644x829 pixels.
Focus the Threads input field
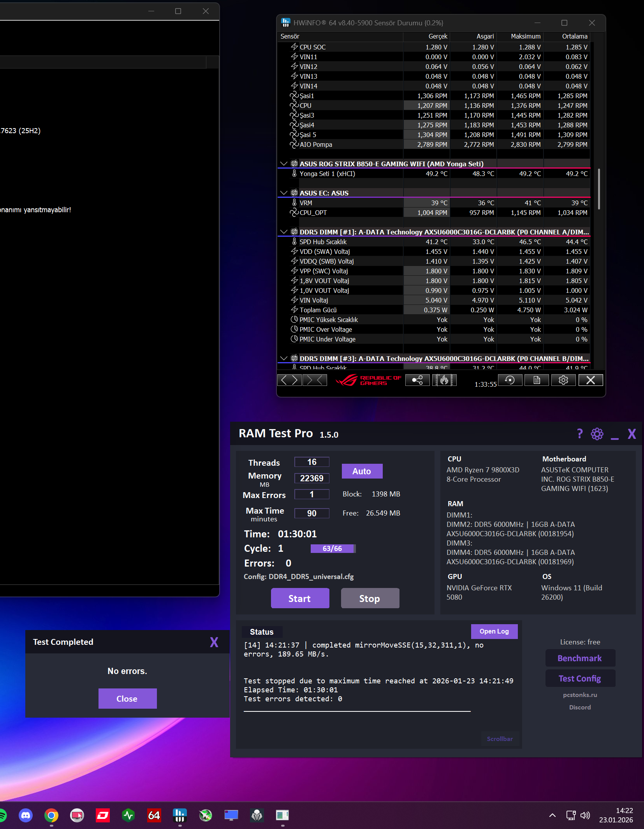coord(312,462)
